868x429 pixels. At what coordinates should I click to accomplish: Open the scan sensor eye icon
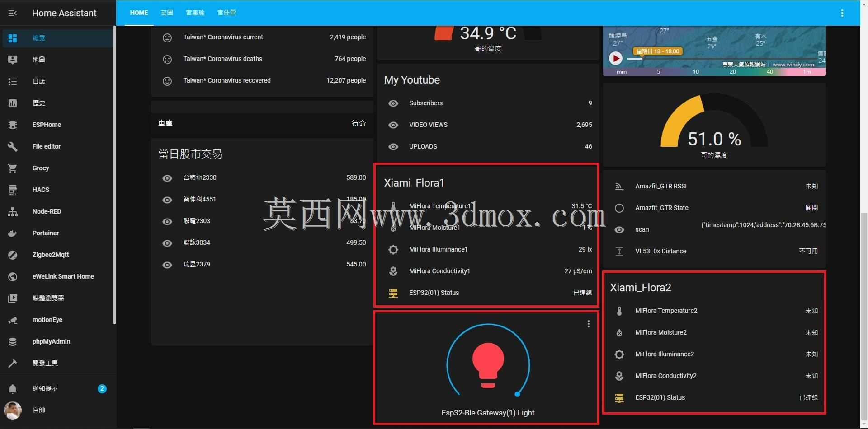tap(619, 230)
